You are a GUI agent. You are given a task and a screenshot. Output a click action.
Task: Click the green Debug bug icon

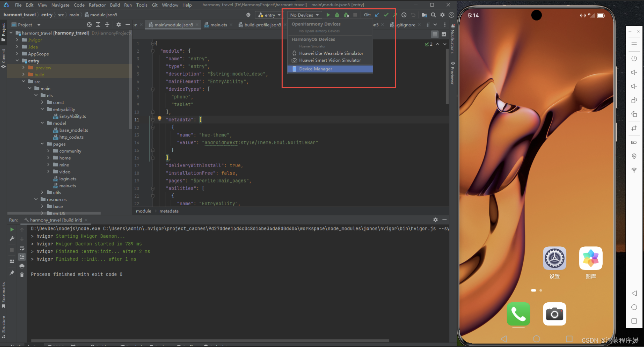click(337, 15)
